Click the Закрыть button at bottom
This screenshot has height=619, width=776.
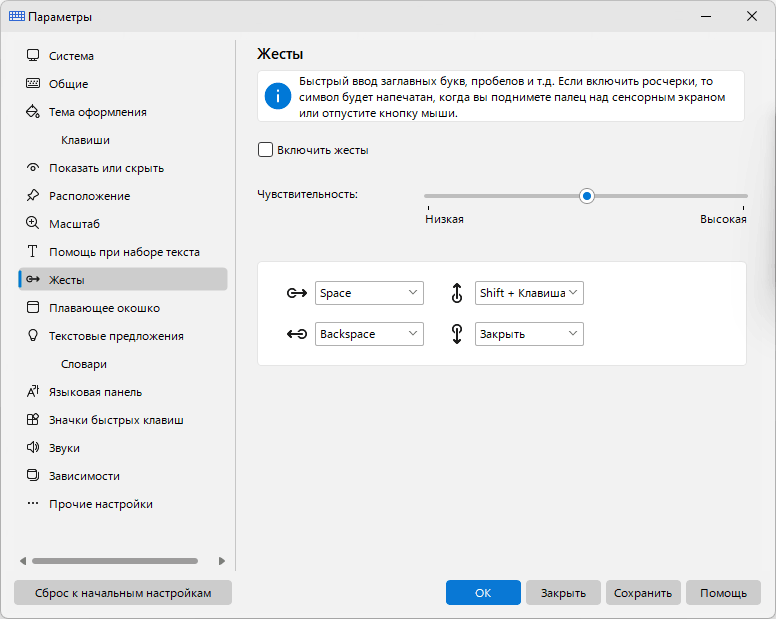coord(563,592)
